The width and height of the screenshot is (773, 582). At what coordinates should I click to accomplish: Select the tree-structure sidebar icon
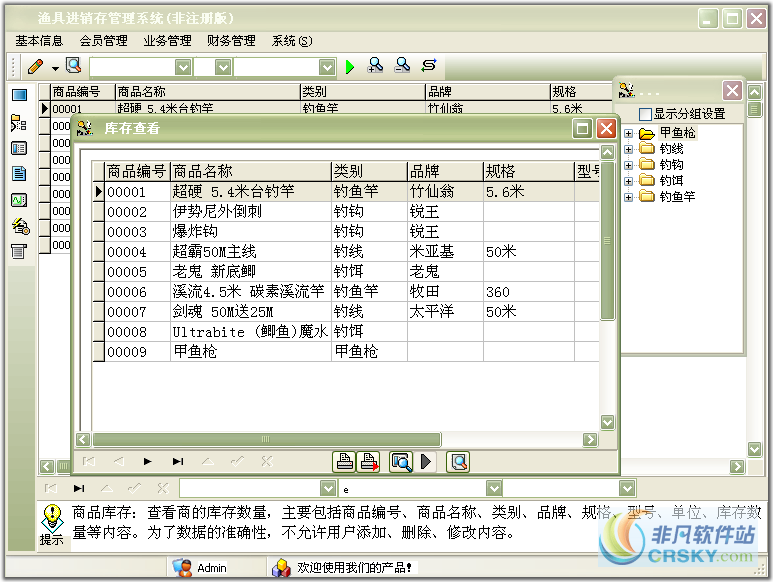pos(19,122)
